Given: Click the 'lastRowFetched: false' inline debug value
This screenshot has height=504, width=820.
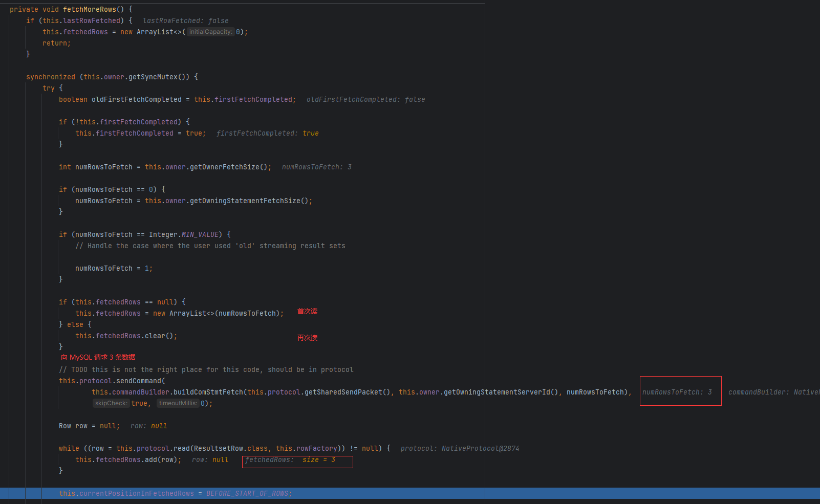Looking at the screenshot, I should point(186,20).
